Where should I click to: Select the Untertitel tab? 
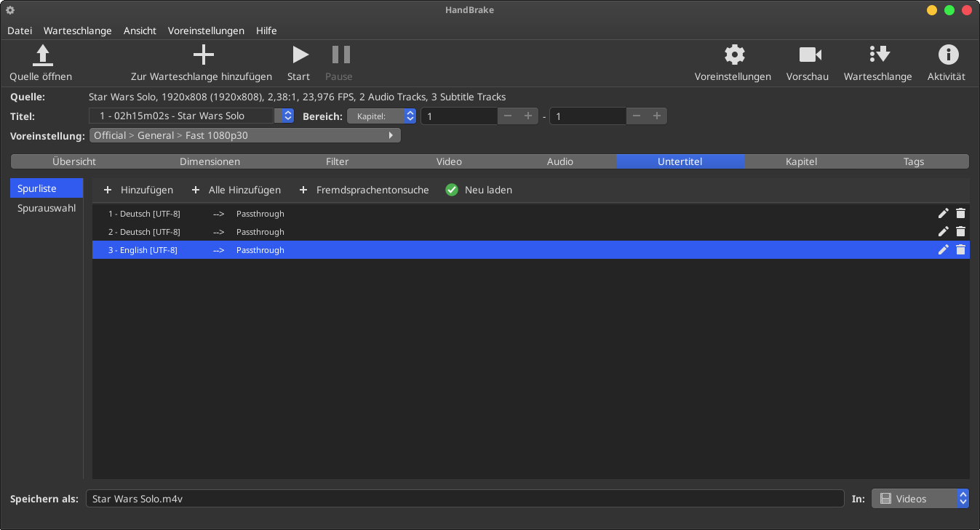tap(680, 161)
